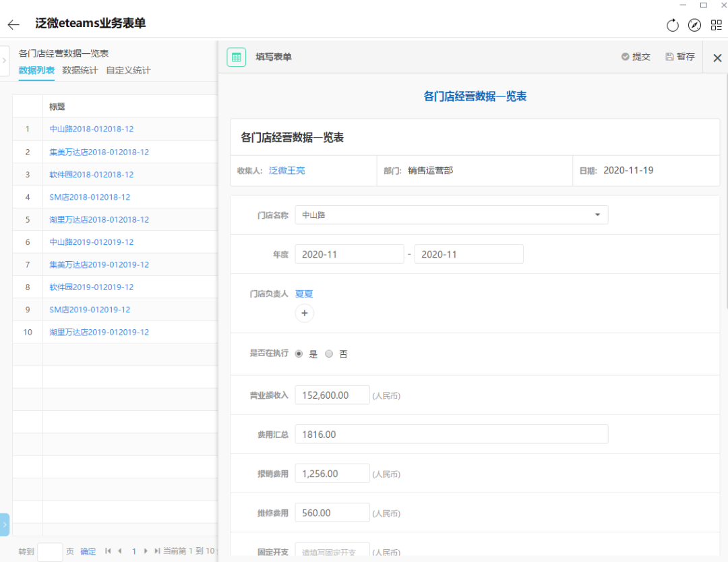
Task: Open 门店名称 dropdown showing 中山路
Action: (x=451, y=215)
